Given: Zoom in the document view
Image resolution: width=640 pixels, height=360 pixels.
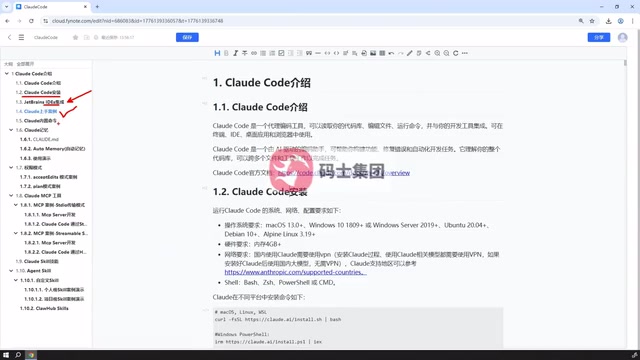Looking at the screenshot, I should tap(437, 53).
